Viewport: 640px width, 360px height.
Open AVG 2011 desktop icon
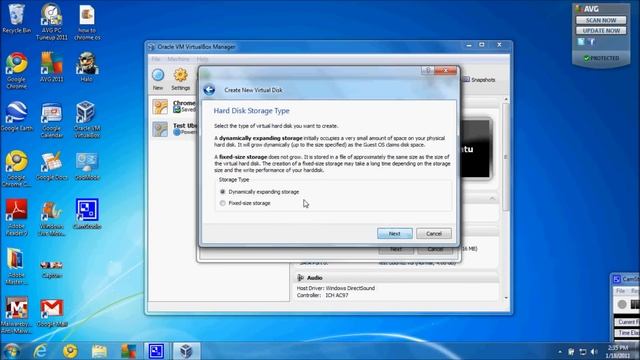(x=51, y=67)
